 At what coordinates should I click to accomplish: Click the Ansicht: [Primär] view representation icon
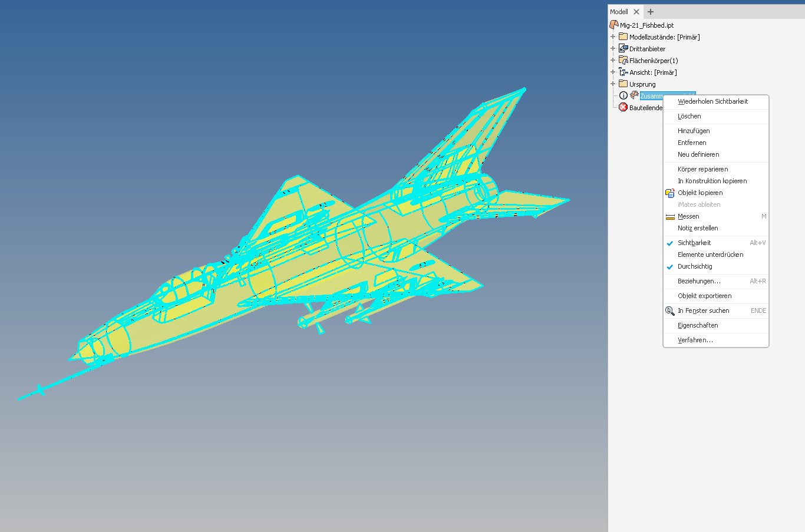click(623, 72)
